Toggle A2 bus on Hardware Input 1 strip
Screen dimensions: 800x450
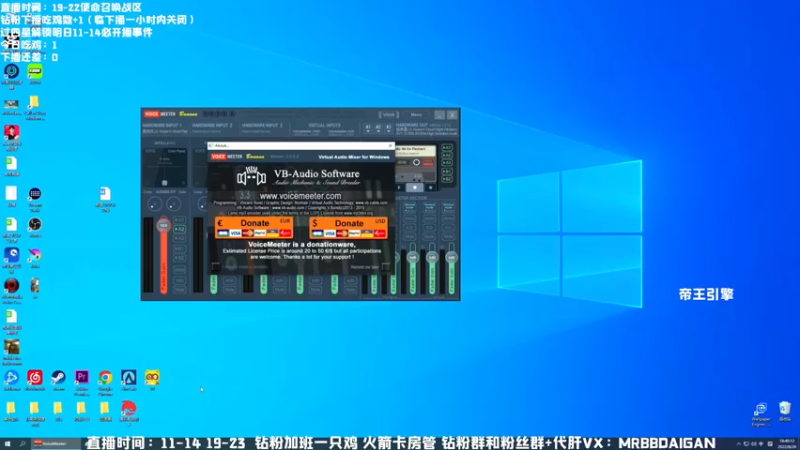[179, 229]
